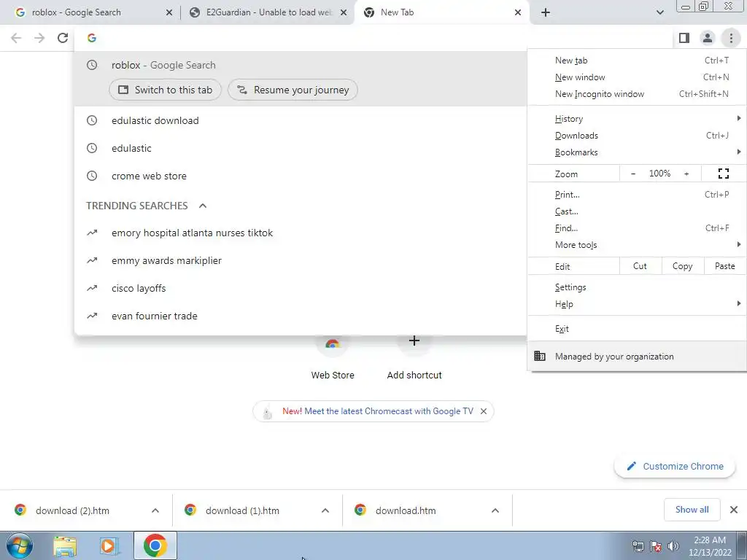Select edulastic download suggestion
This screenshot has height=560, width=747.
point(301,120)
